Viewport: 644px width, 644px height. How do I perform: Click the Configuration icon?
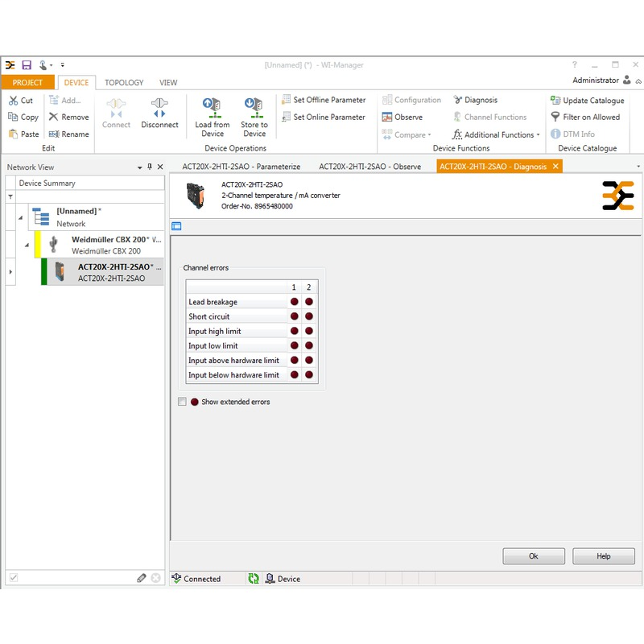click(x=387, y=100)
